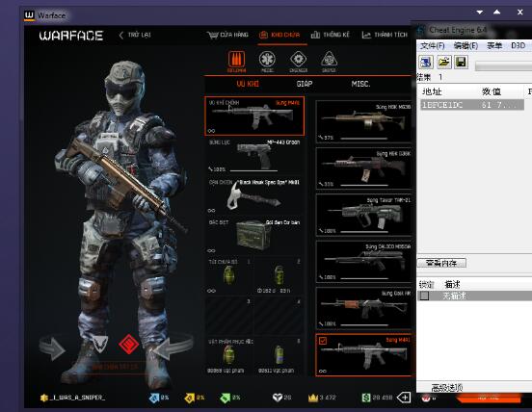Toggle the checkbox on selected M4A1 weapon
The height and width of the screenshot is (412, 532).
[x=323, y=341]
